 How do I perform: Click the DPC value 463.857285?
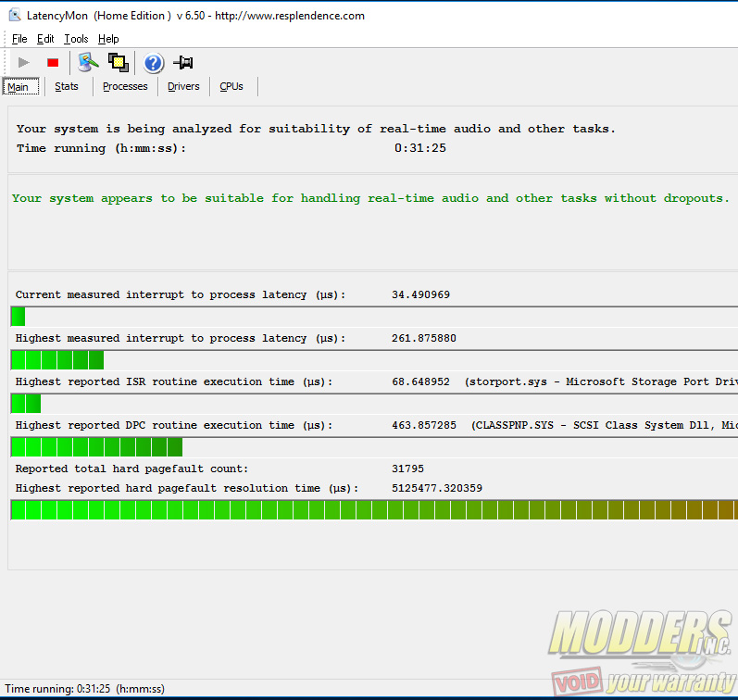pyautogui.click(x=423, y=425)
